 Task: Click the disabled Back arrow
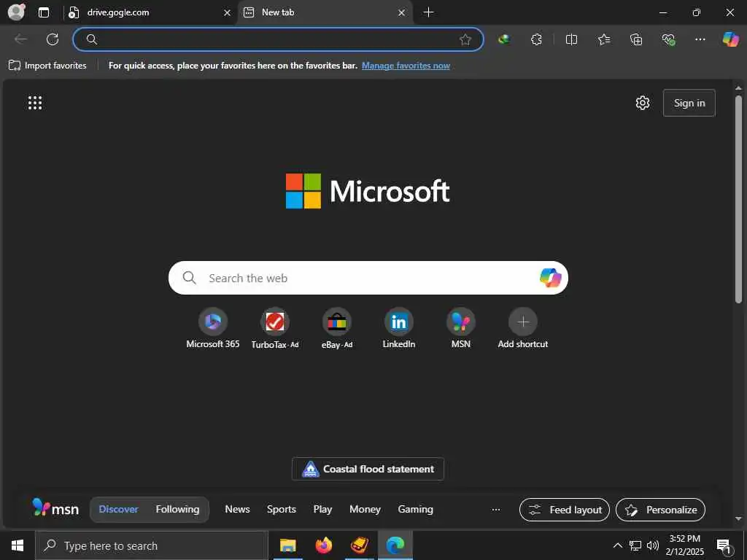20,39
